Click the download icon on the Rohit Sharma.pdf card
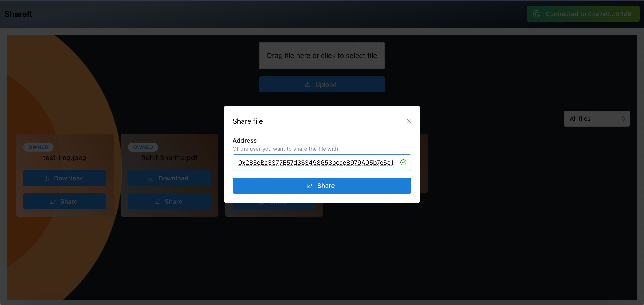The width and height of the screenshot is (644, 305). pos(151,178)
